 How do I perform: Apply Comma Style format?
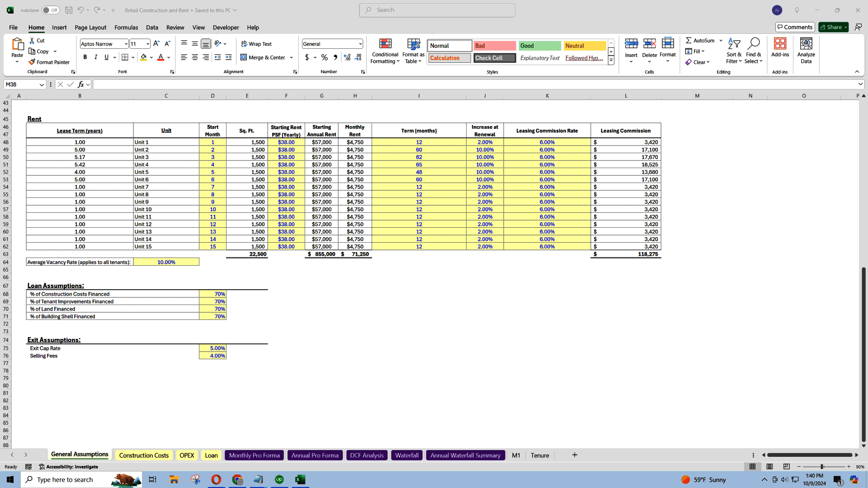(x=335, y=57)
